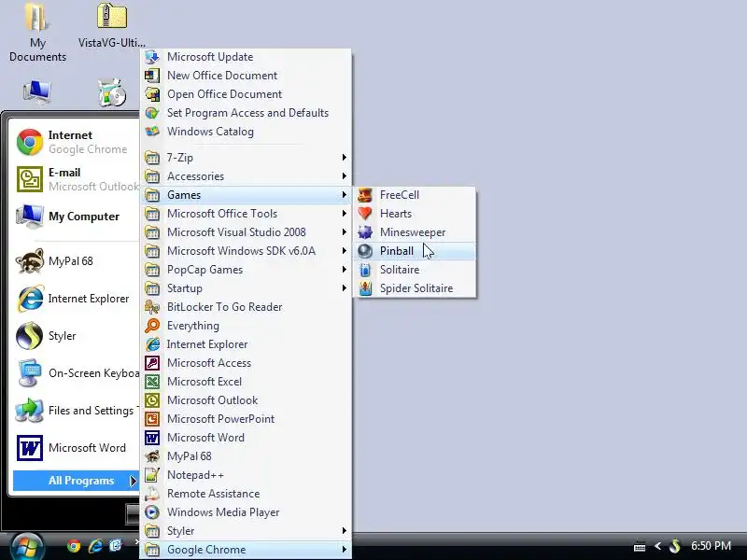Screen dimensions: 747x560
Task: Click the Windows Catalog icon
Action: 152,132
